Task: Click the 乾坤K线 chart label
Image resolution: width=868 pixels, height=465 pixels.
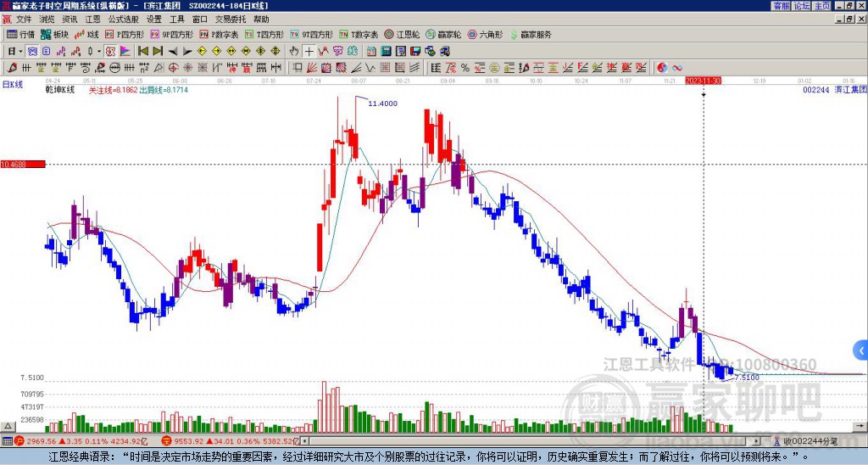Action: (60, 89)
